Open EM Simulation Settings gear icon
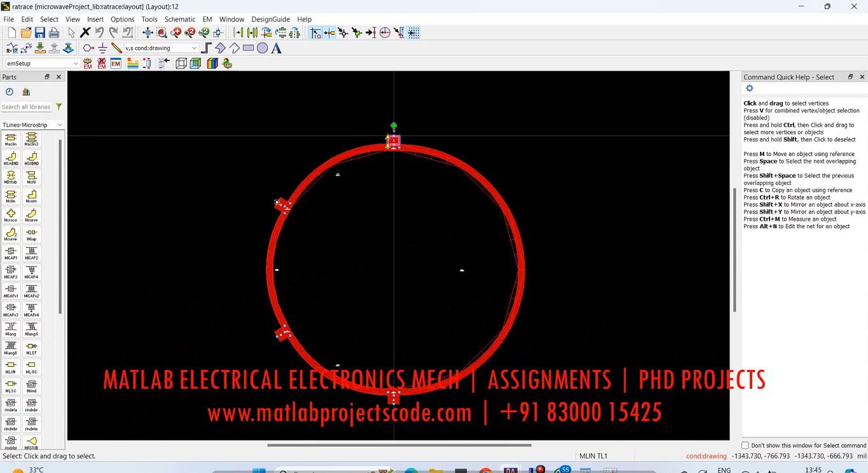Screen dimensions: 868x473 (88, 64)
